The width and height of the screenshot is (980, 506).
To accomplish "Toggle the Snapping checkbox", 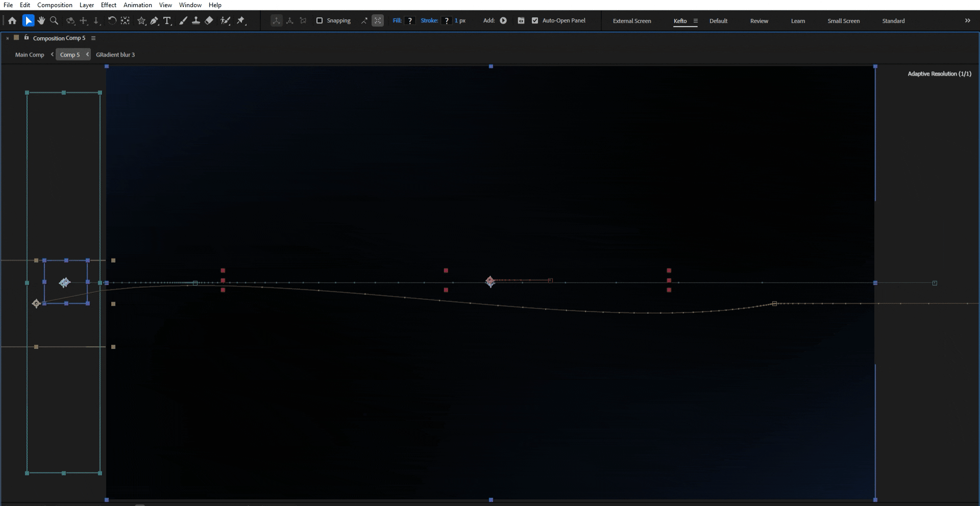I will click(320, 21).
